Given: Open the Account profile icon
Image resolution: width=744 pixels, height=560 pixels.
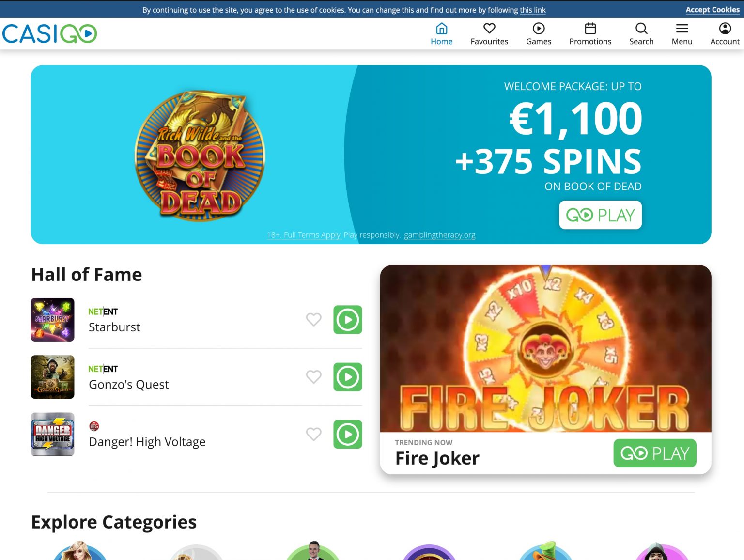Looking at the screenshot, I should click(725, 29).
